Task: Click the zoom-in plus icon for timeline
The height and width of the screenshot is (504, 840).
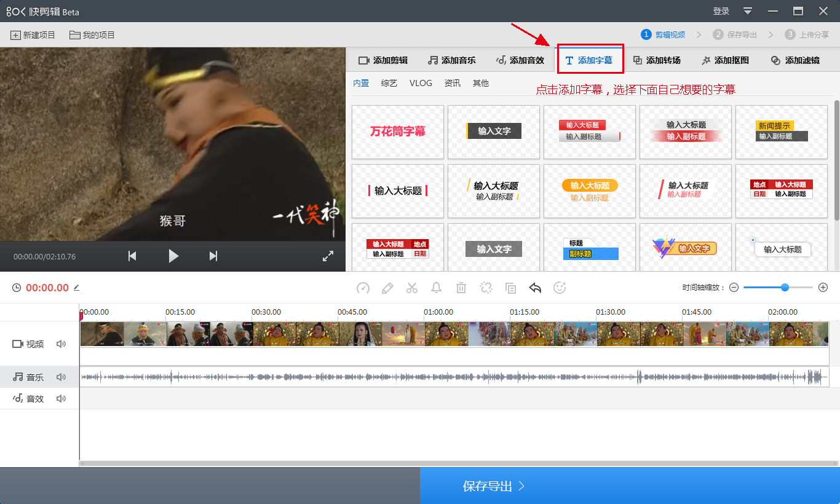Action: pos(823,288)
